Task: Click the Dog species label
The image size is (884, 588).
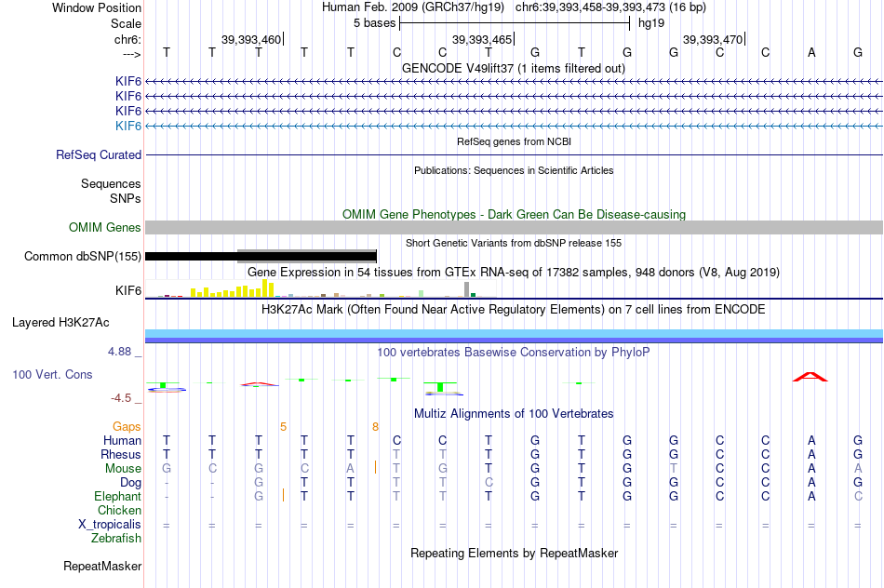Action: pyautogui.click(x=130, y=483)
